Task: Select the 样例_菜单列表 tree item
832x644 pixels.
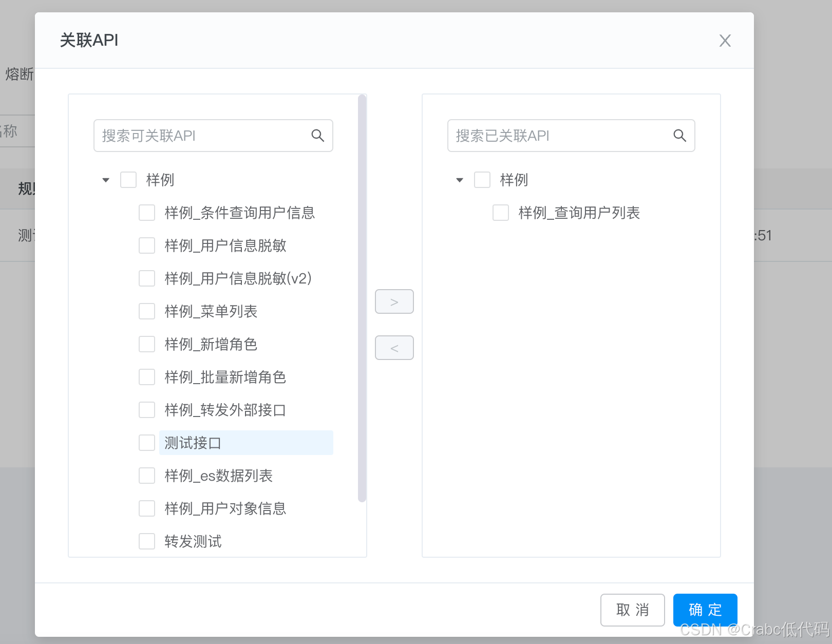Action: [x=210, y=311]
